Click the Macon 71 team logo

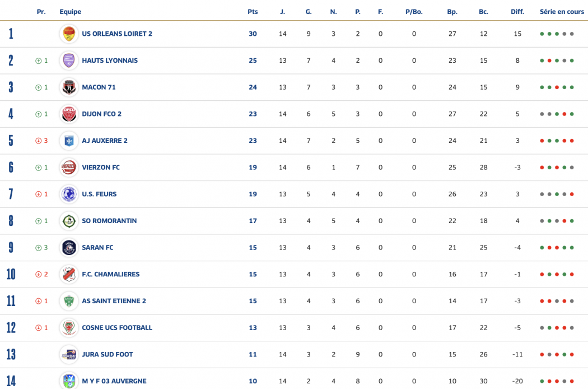click(69, 87)
